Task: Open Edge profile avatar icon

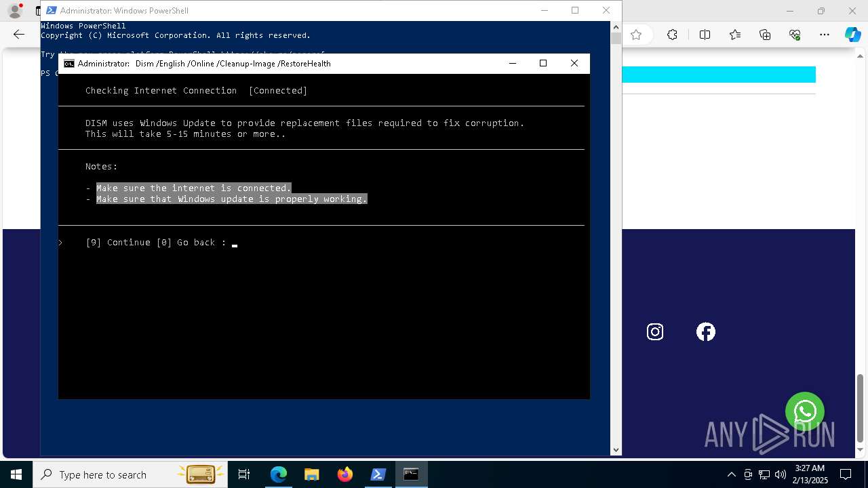Action: click(14, 11)
